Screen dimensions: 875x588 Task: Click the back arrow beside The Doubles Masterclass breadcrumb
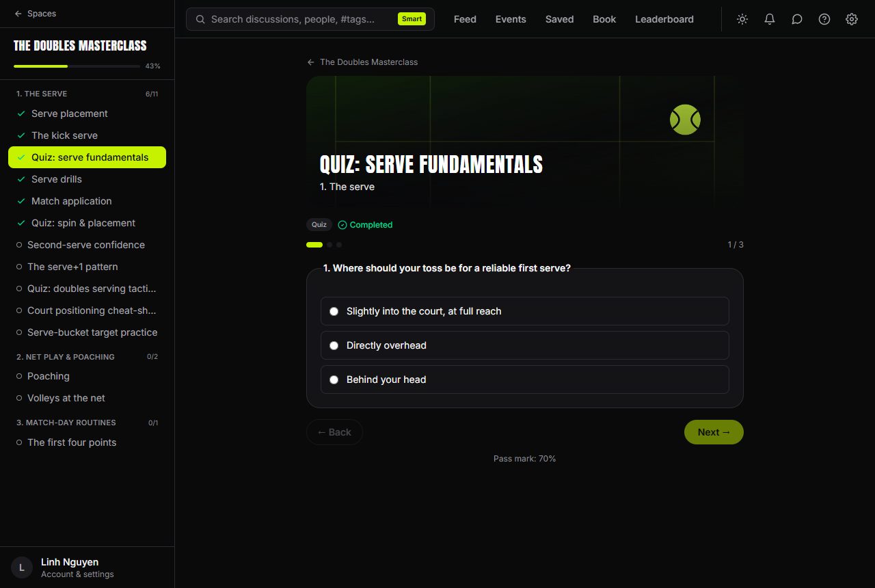pyautogui.click(x=311, y=62)
